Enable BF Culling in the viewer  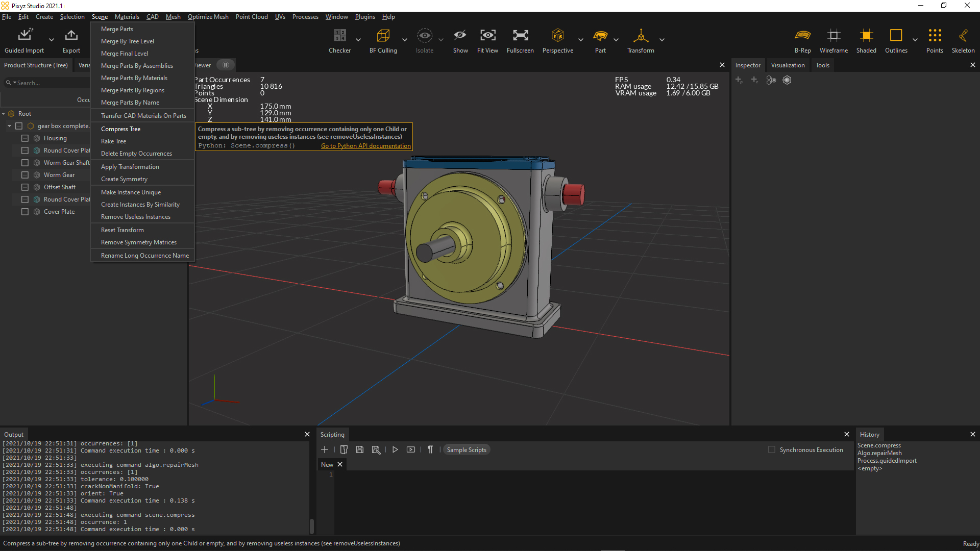[383, 40]
